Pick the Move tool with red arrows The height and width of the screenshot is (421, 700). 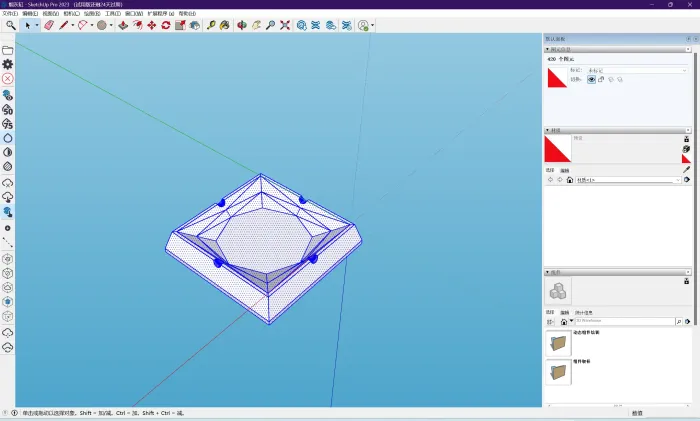pyautogui.click(x=151, y=25)
